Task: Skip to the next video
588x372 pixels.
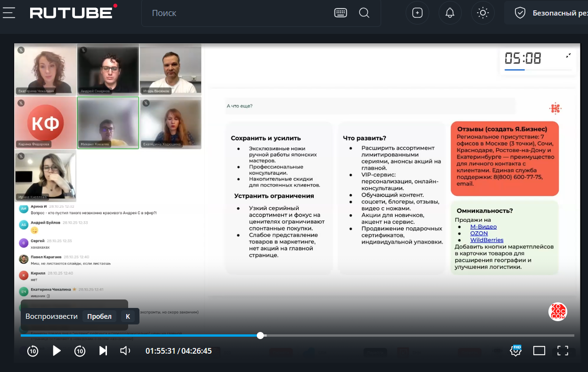Action: point(103,351)
